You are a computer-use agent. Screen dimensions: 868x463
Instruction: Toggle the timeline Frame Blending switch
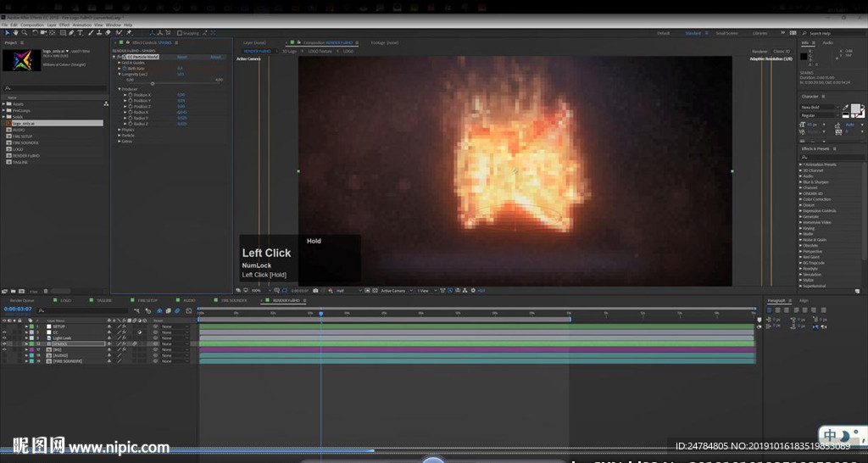click(169, 310)
